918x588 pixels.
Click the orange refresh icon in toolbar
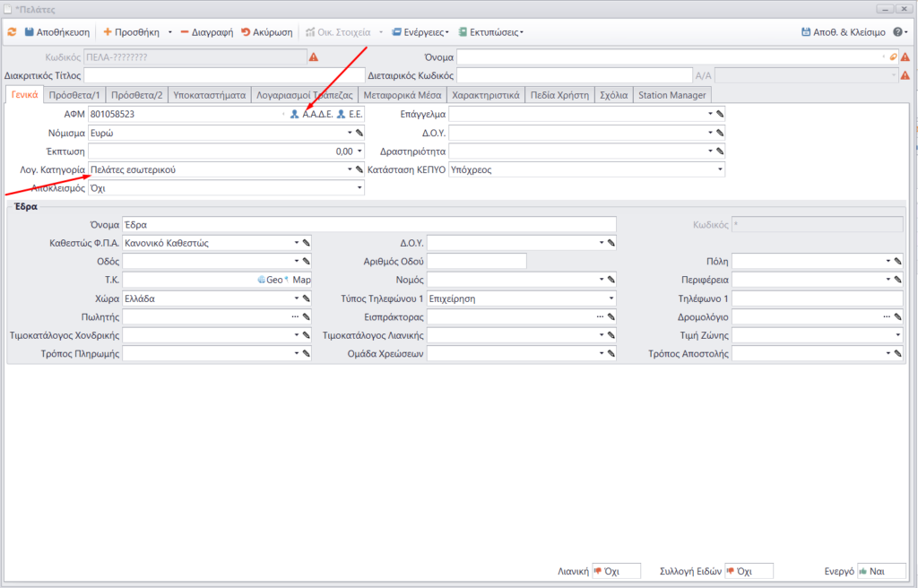point(12,32)
